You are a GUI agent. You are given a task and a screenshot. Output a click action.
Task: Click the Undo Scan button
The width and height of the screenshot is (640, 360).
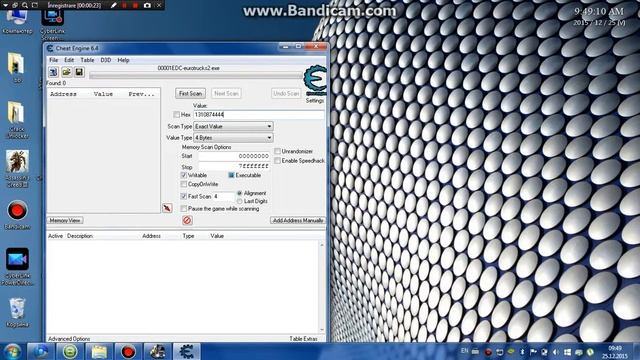(x=286, y=93)
